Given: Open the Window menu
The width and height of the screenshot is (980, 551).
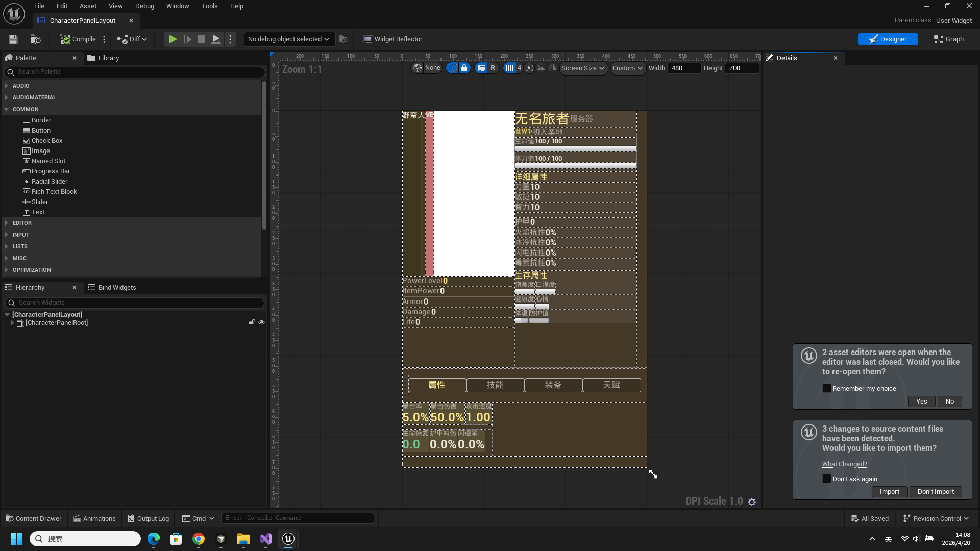Looking at the screenshot, I should tap(178, 6).
